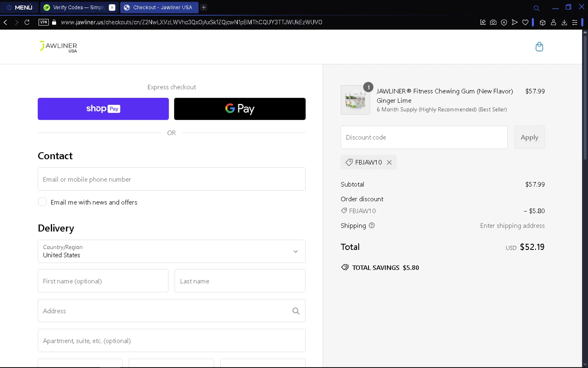Take a snapshot with camera icon
Image resolution: width=588 pixels, height=368 pixels.
(493, 22)
